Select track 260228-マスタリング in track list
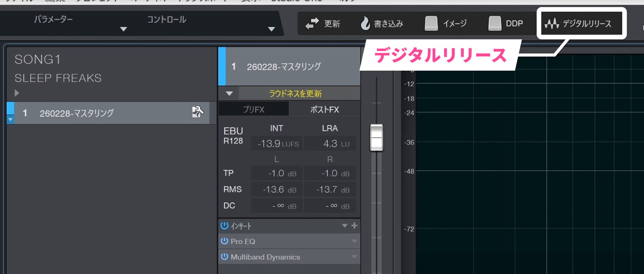 pyautogui.click(x=77, y=113)
